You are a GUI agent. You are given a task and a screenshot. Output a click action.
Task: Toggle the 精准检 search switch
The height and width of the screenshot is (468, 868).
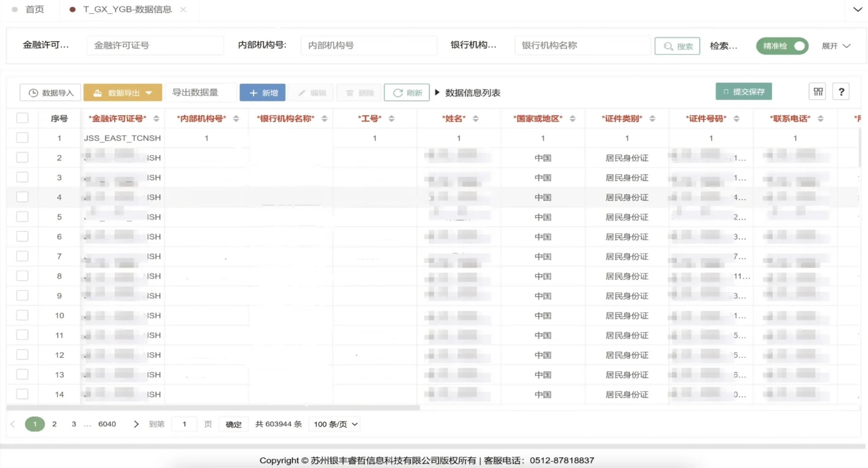point(782,46)
